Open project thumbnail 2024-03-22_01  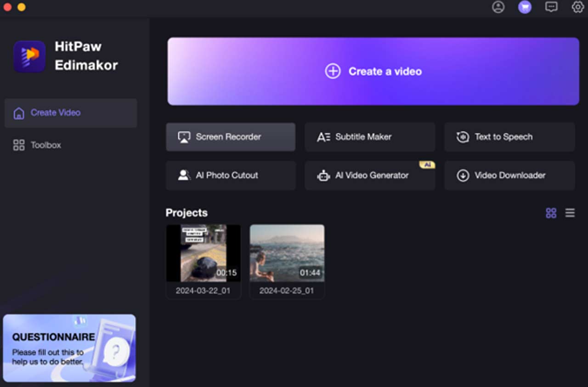point(203,253)
